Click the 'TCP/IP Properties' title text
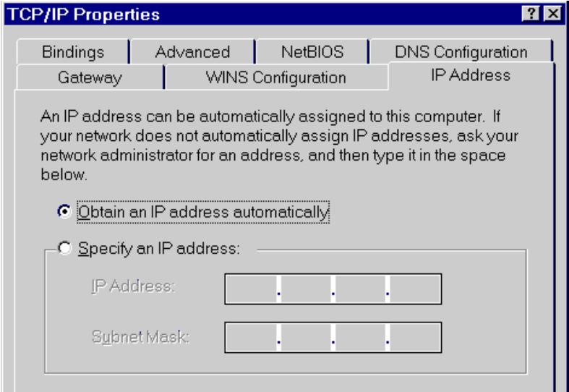 click(x=83, y=14)
